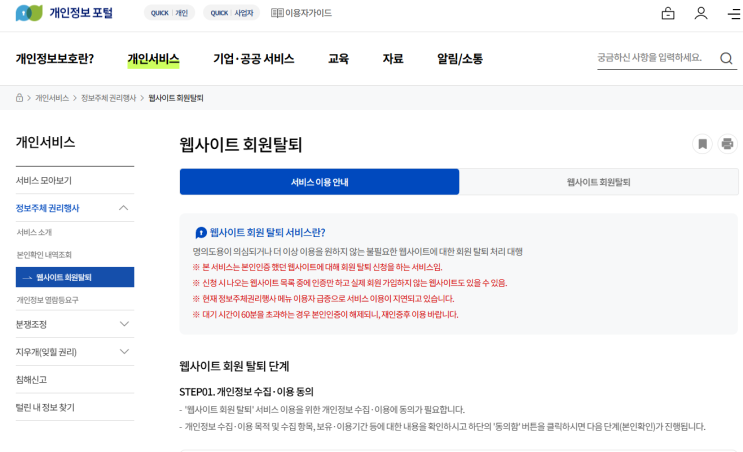
Task: Open 본인확인 내역조회 in the sidebar
Action: (x=44, y=255)
